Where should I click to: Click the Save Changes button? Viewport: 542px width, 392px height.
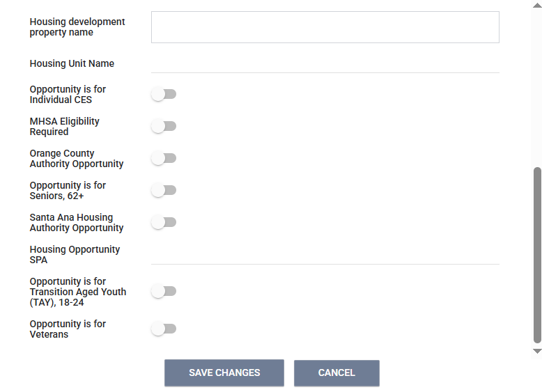pos(224,373)
